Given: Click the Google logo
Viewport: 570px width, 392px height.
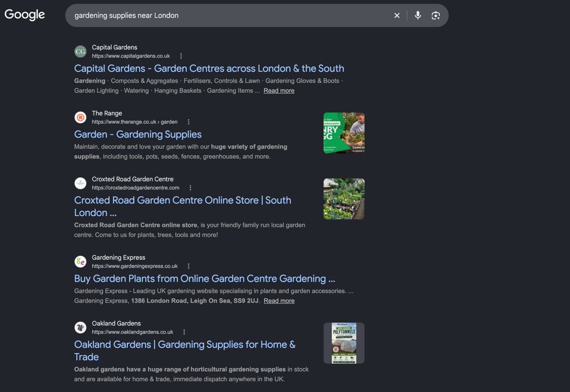Looking at the screenshot, I should (25, 15).
